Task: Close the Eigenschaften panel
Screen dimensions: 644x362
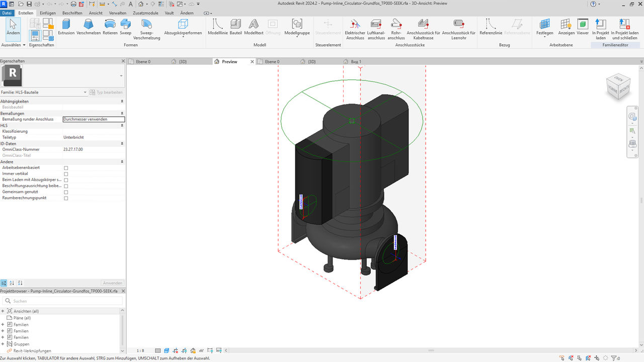Action: tap(123, 61)
